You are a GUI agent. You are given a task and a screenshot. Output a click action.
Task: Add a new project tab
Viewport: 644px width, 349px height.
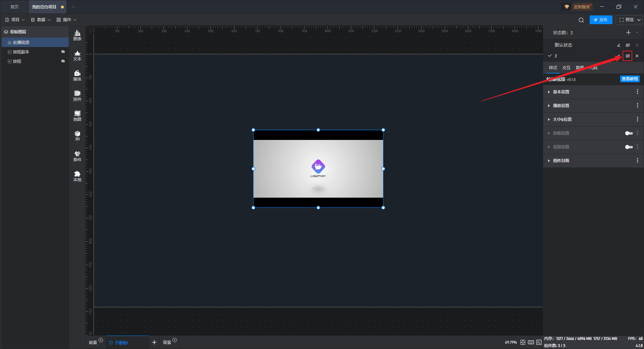(73, 7)
